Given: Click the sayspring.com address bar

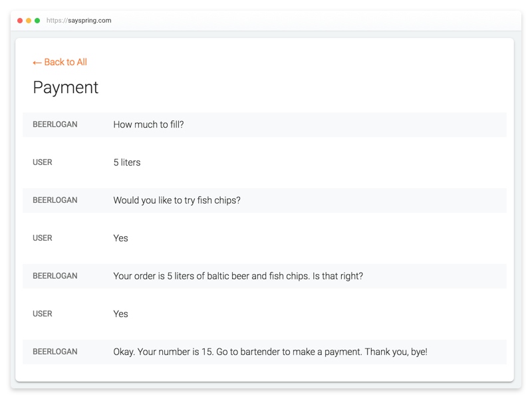Looking at the screenshot, I should (x=79, y=21).
